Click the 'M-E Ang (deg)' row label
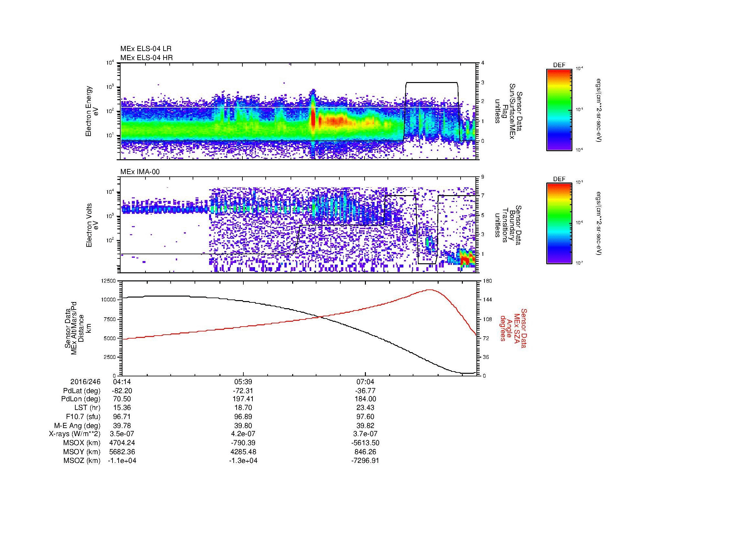The height and width of the screenshot is (534, 756). [77, 426]
